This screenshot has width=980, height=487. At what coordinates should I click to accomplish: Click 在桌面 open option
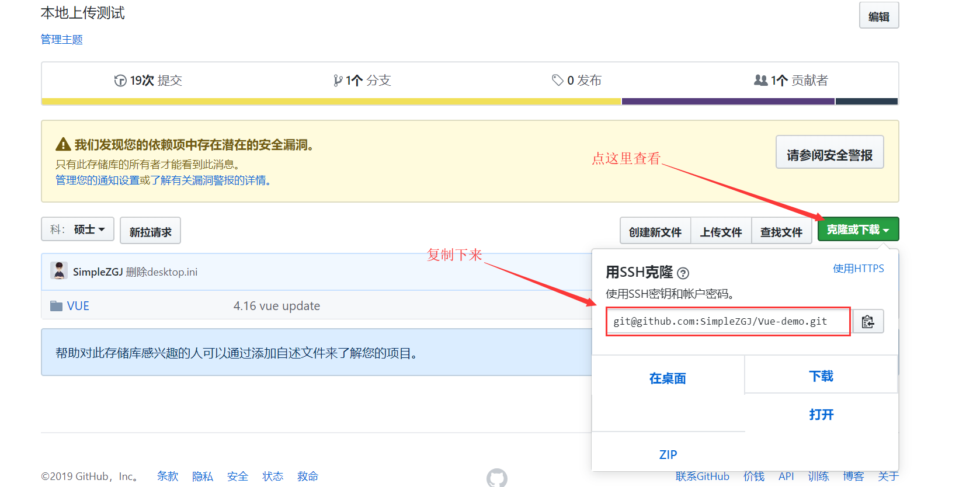[668, 378]
